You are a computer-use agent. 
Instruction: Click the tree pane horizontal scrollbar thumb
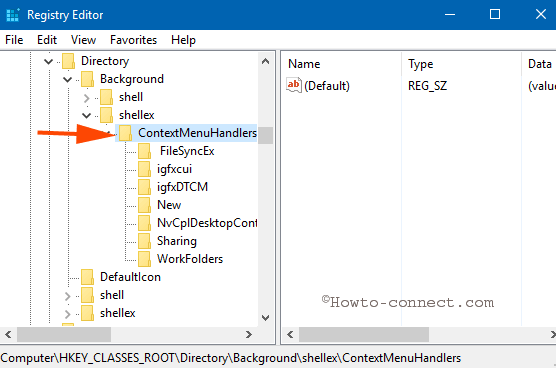[64, 334]
